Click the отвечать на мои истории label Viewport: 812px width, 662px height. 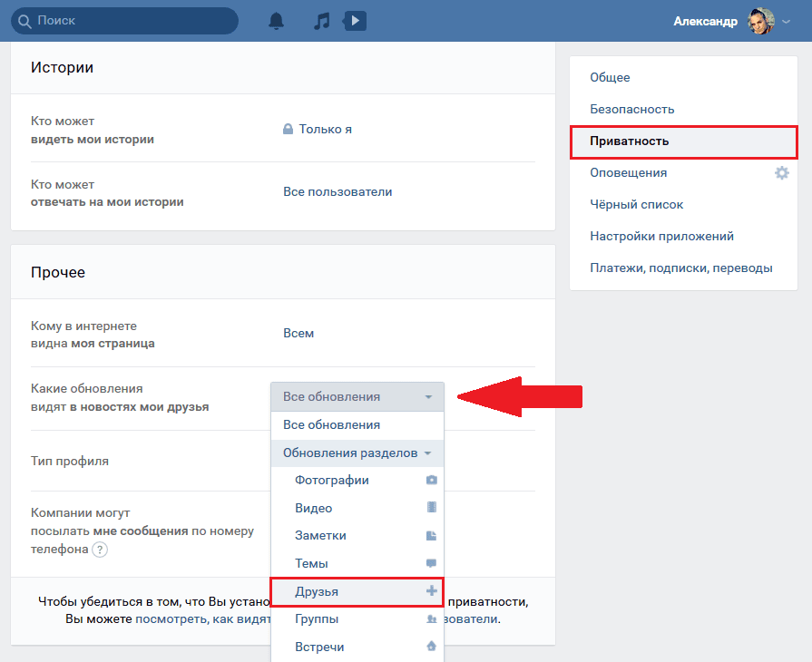click(107, 202)
